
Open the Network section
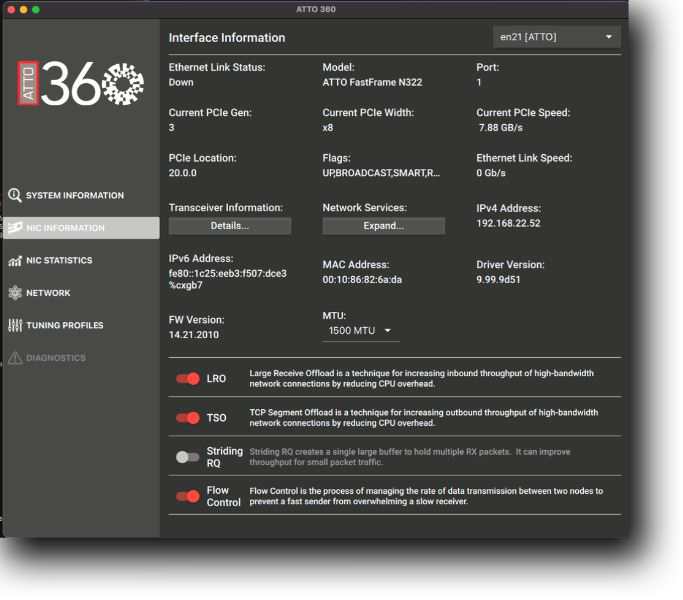[81, 293]
